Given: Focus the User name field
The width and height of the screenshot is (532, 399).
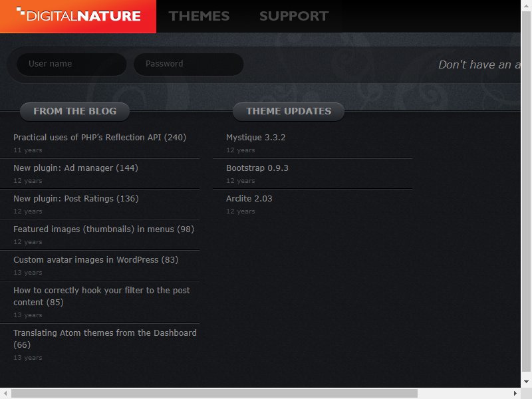Looking at the screenshot, I should click(x=72, y=64).
